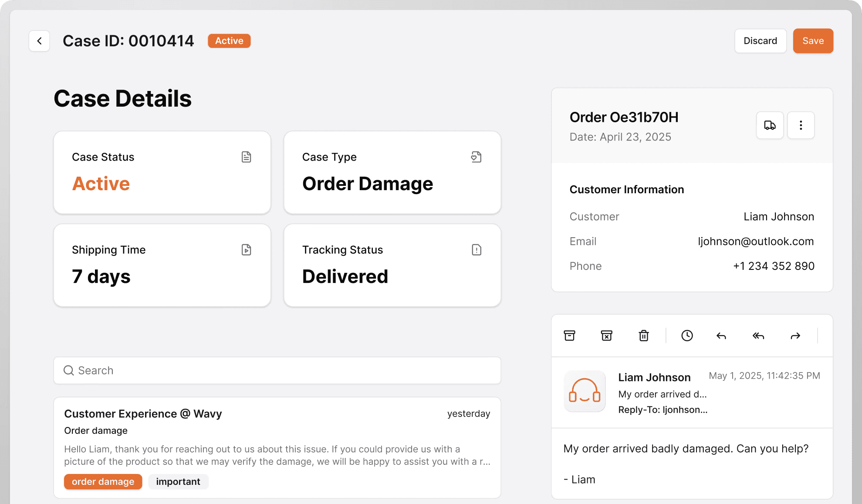
Task: Click the headset avatar for Liam Johnson
Action: tap(585, 391)
